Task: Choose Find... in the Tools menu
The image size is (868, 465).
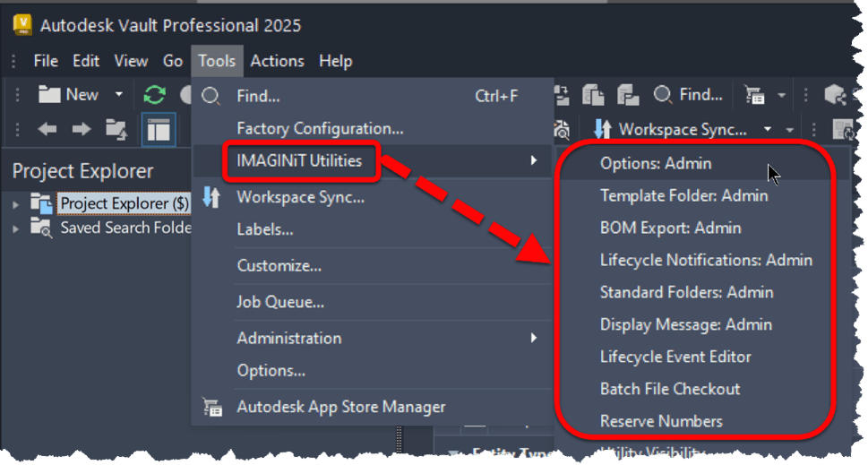Action: (373, 97)
